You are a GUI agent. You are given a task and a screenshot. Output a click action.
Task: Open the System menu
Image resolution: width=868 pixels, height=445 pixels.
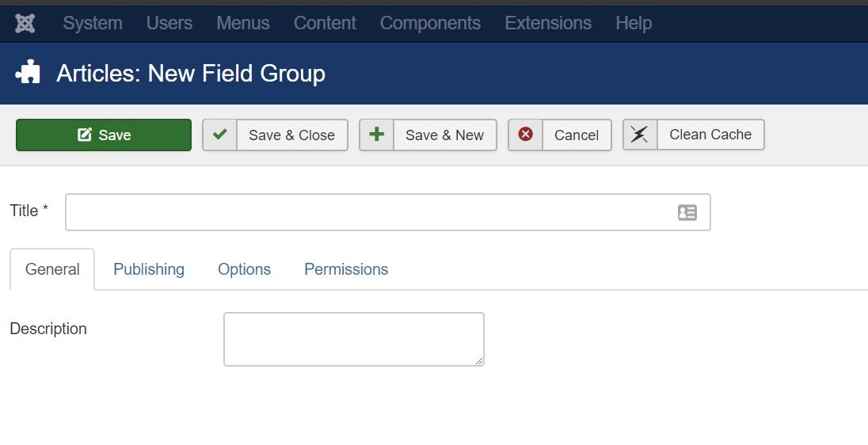pyautogui.click(x=93, y=23)
